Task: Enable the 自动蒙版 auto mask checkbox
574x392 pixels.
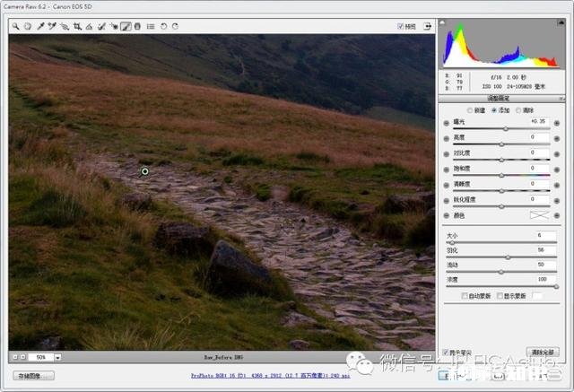Action: (464, 295)
